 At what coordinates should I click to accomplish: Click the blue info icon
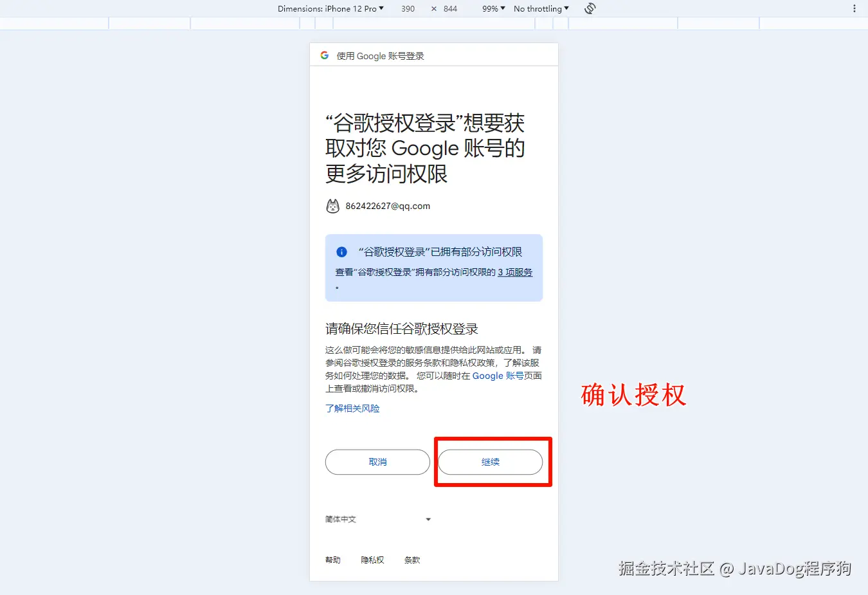pyautogui.click(x=341, y=252)
